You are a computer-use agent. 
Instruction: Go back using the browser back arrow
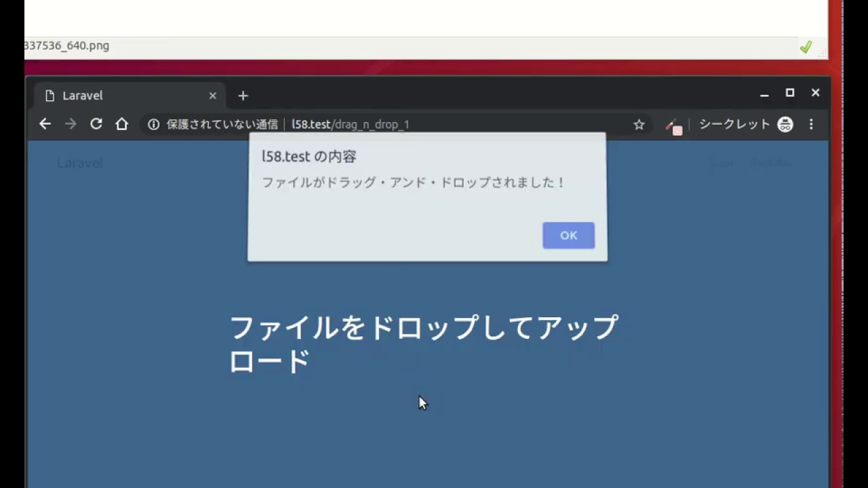pos(45,124)
